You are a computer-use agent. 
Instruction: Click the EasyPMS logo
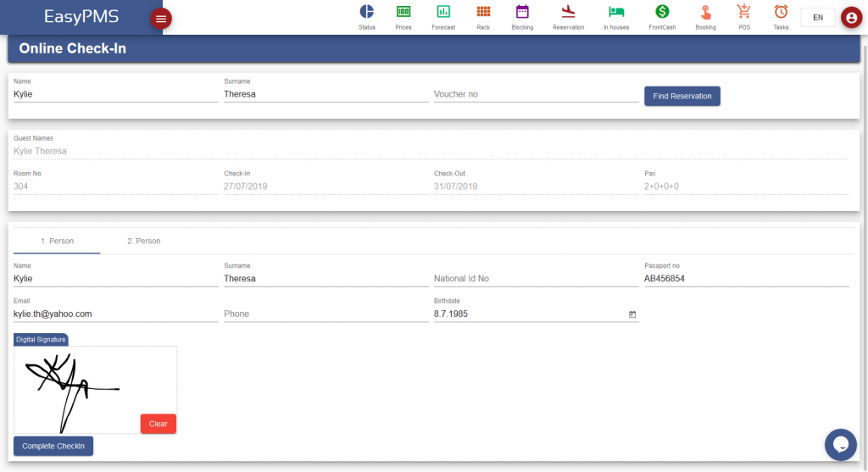(81, 17)
